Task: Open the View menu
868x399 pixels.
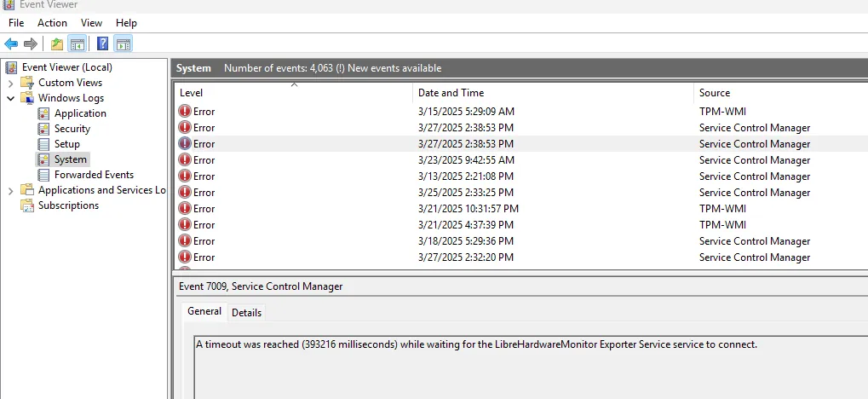Action: (91, 23)
